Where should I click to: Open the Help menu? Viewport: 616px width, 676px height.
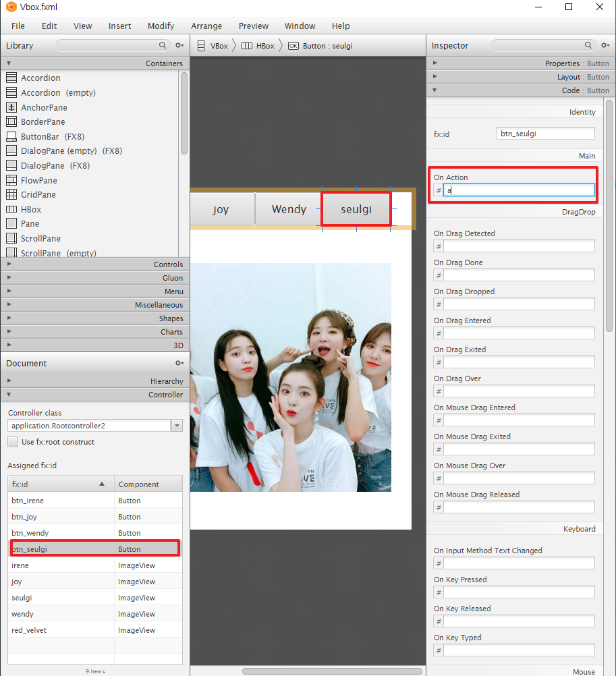coord(341,26)
